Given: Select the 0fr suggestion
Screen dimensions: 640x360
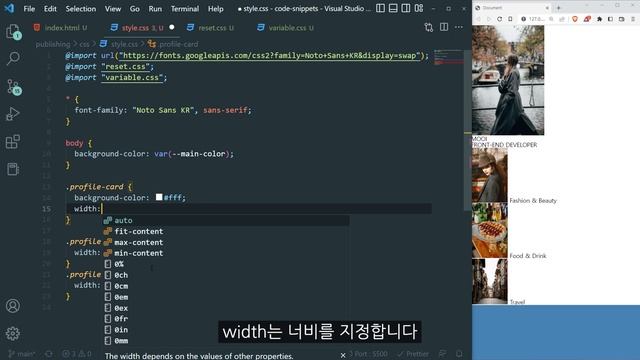Looking at the screenshot, I should pos(226,319).
